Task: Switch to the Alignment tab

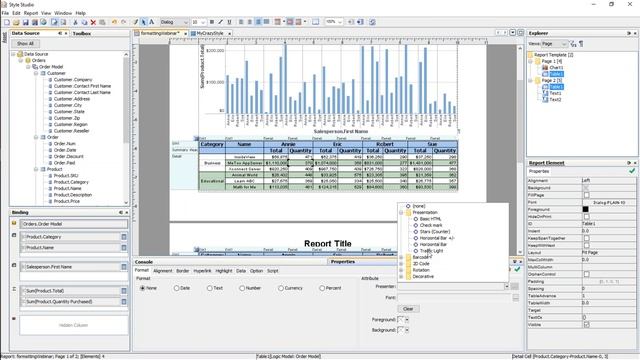Action: click(x=162, y=271)
